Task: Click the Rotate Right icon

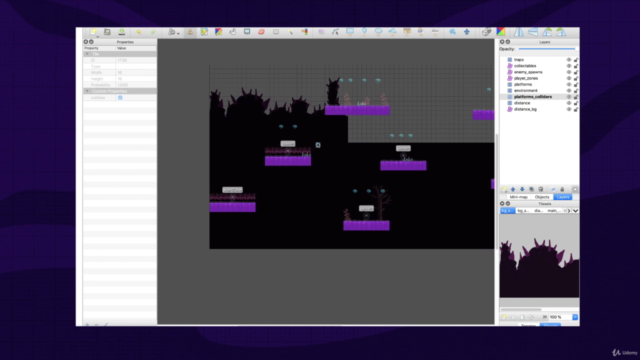Action: pyautogui.click(x=562, y=32)
